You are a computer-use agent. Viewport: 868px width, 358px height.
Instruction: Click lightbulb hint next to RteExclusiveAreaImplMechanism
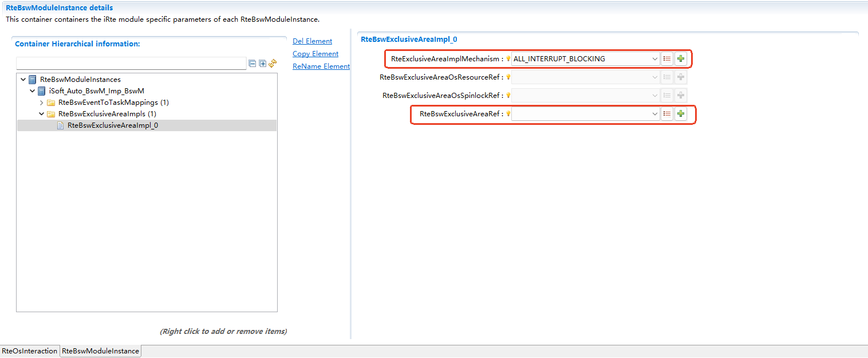508,58
